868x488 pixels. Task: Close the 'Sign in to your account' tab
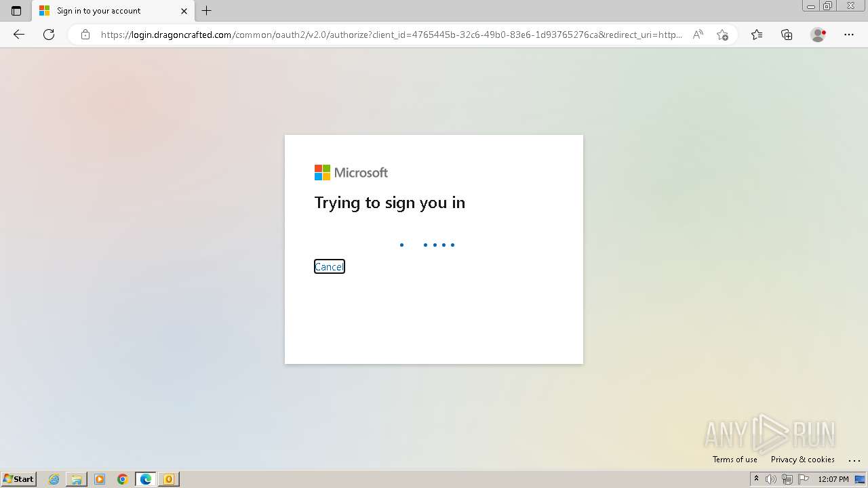184,11
